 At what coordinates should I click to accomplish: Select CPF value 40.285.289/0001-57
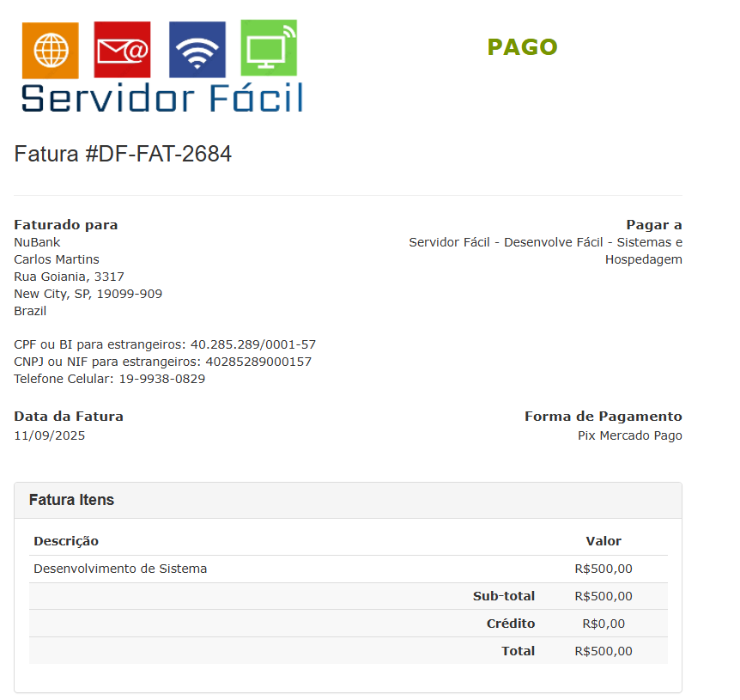[253, 344]
